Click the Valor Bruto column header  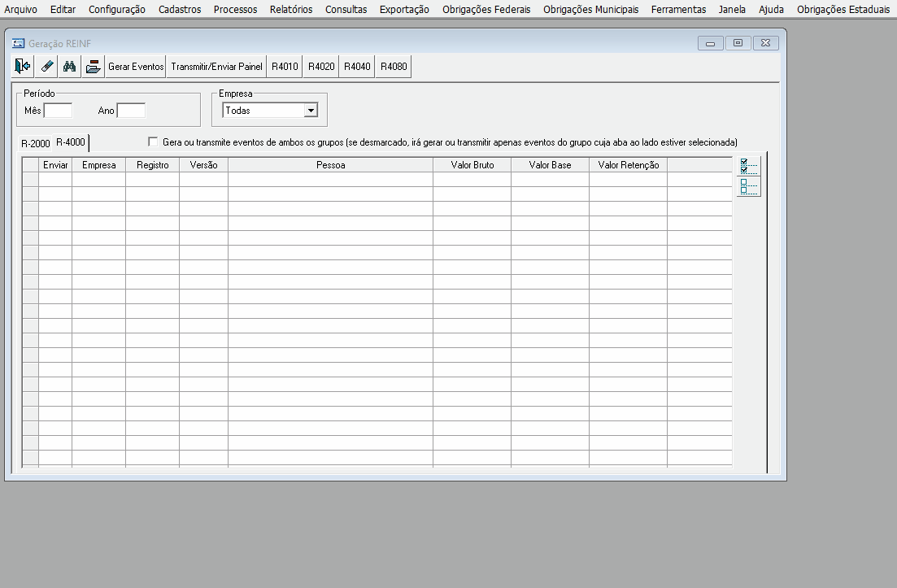pos(472,165)
